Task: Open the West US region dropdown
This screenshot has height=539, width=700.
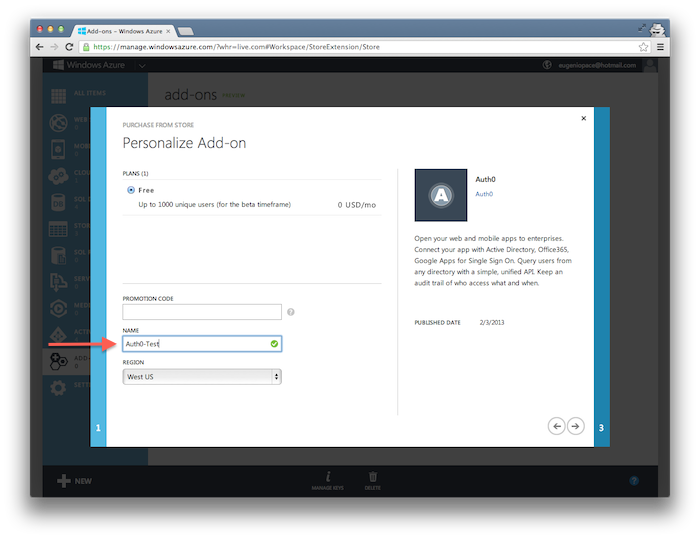Action: point(202,377)
